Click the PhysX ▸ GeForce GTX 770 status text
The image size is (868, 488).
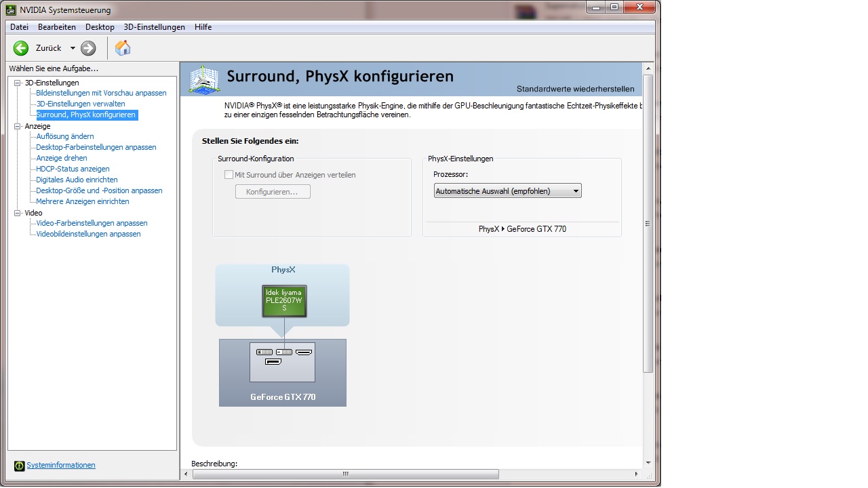[522, 229]
